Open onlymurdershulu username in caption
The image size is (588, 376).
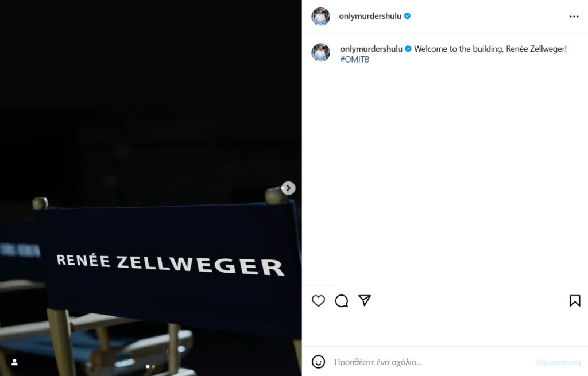click(371, 49)
